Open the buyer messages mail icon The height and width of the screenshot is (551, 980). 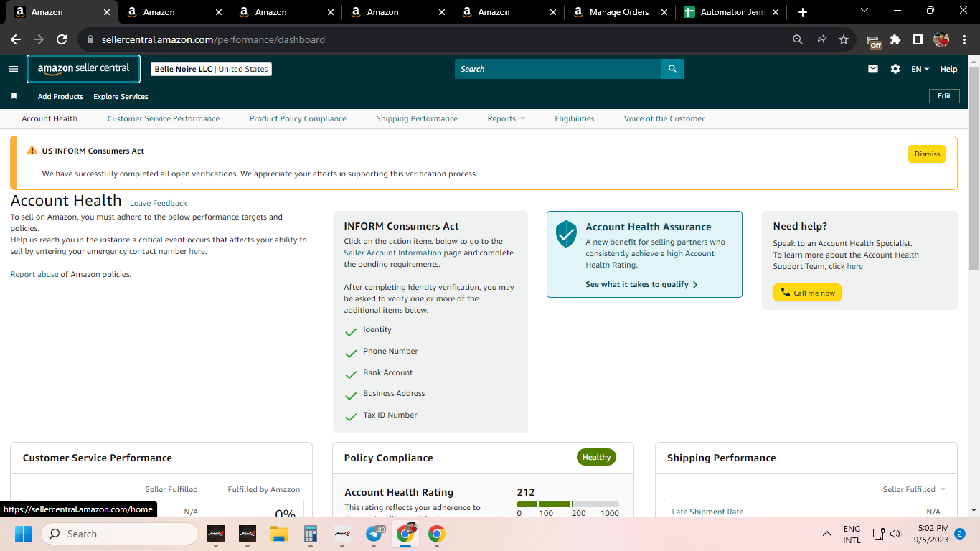tap(873, 69)
